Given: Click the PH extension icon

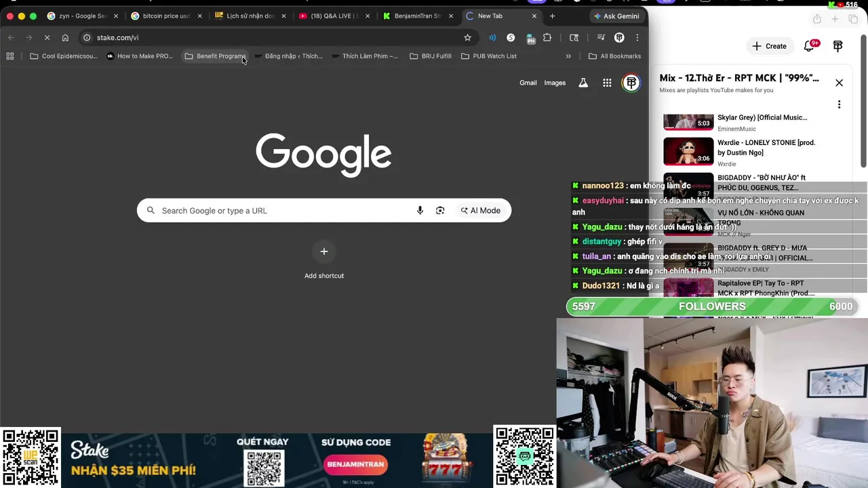Looking at the screenshot, I should pos(530,38).
